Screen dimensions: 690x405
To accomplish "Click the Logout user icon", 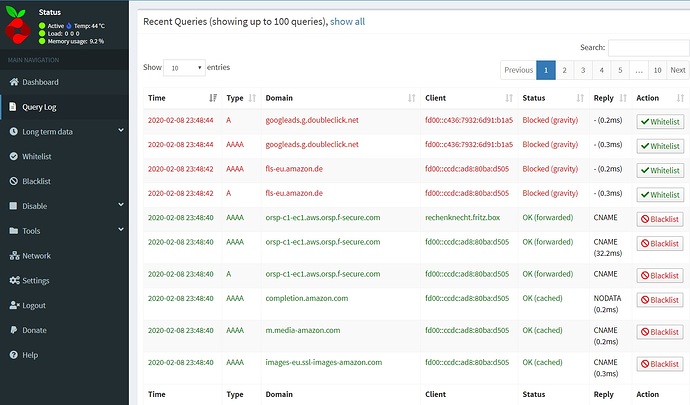I will pos(13,306).
